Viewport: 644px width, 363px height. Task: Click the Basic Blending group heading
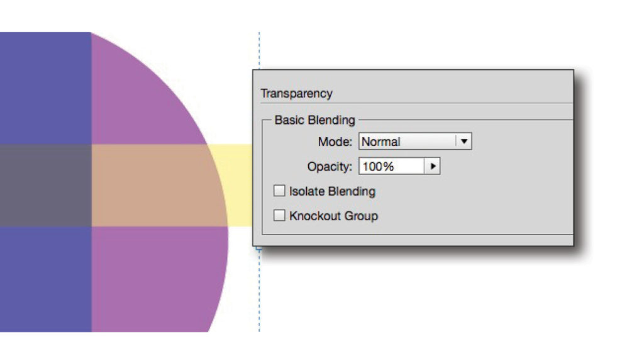[314, 120]
